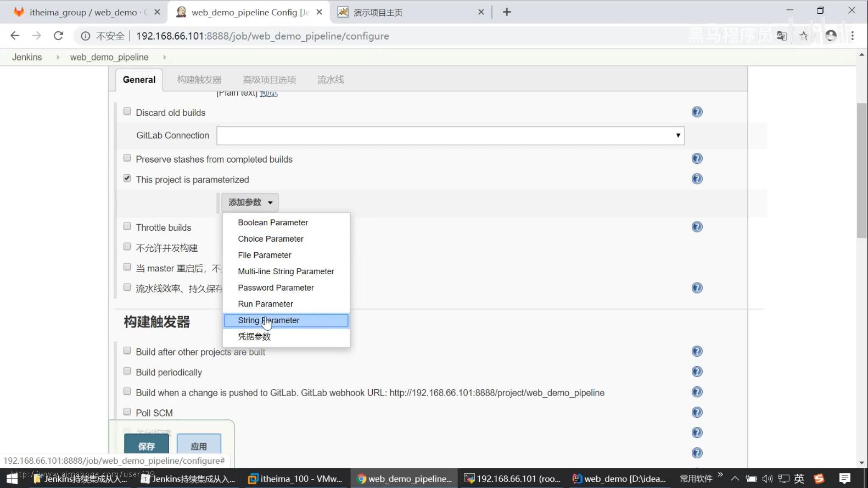Reload the current page
This screenshot has width=868, height=488.
(58, 36)
